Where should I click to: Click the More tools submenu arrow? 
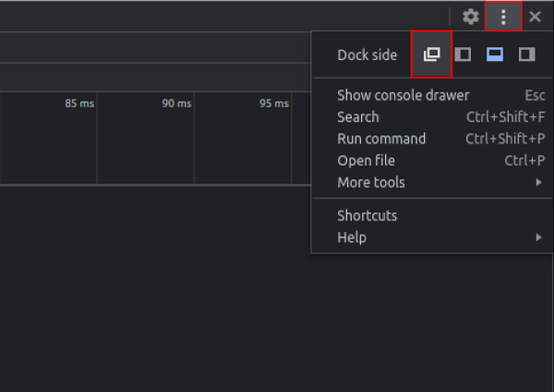point(538,183)
